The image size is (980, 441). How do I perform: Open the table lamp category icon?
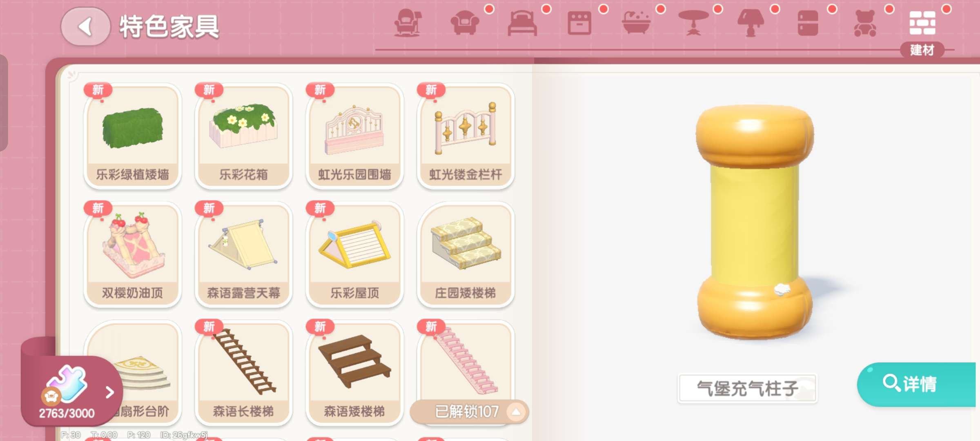tap(751, 23)
